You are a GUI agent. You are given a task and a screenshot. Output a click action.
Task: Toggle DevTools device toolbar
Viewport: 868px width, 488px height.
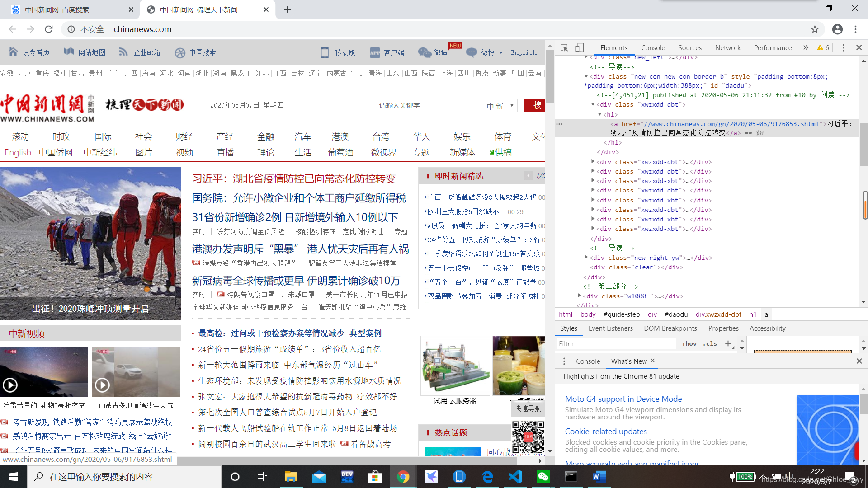(x=579, y=47)
